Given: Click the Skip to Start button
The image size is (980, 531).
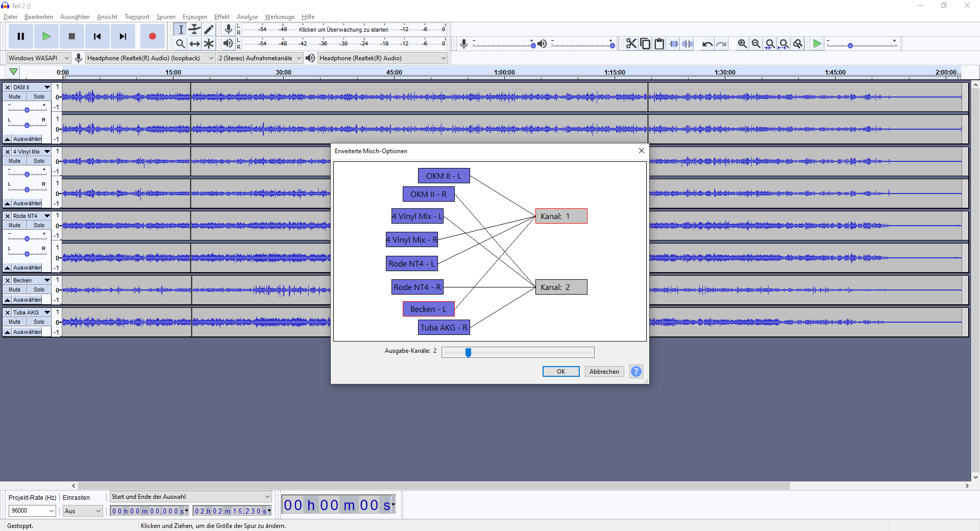Looking at the screenshot, I should click(97, 36).
